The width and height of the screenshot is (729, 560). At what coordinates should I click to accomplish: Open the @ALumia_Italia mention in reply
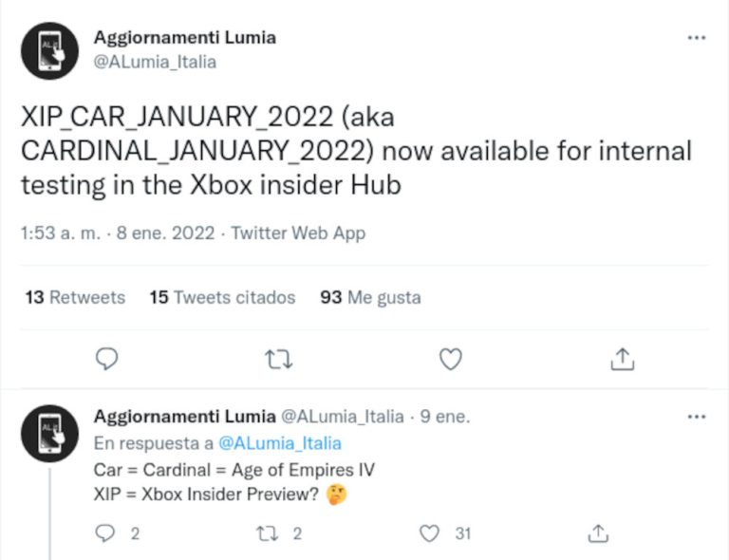pos(279,443)
